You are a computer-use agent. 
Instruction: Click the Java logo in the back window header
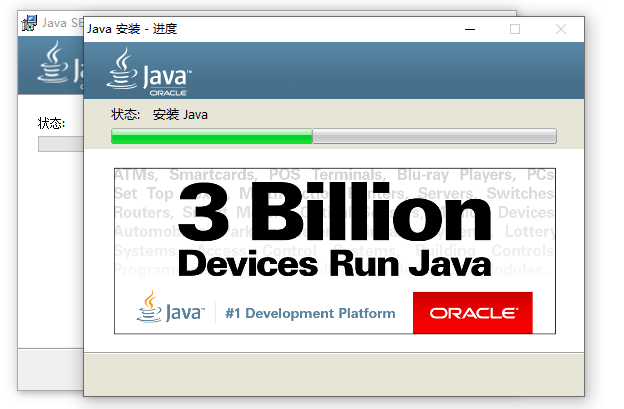click(60, 63)
